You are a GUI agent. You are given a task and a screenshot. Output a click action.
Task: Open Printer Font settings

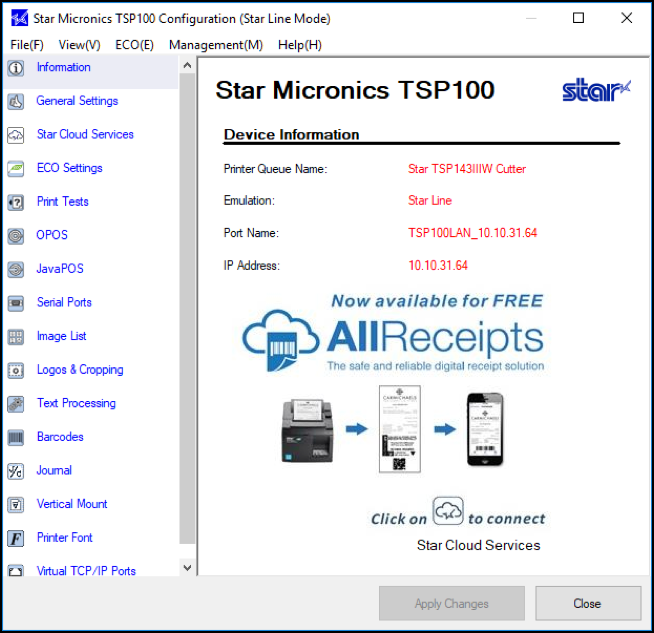(65, 538)
